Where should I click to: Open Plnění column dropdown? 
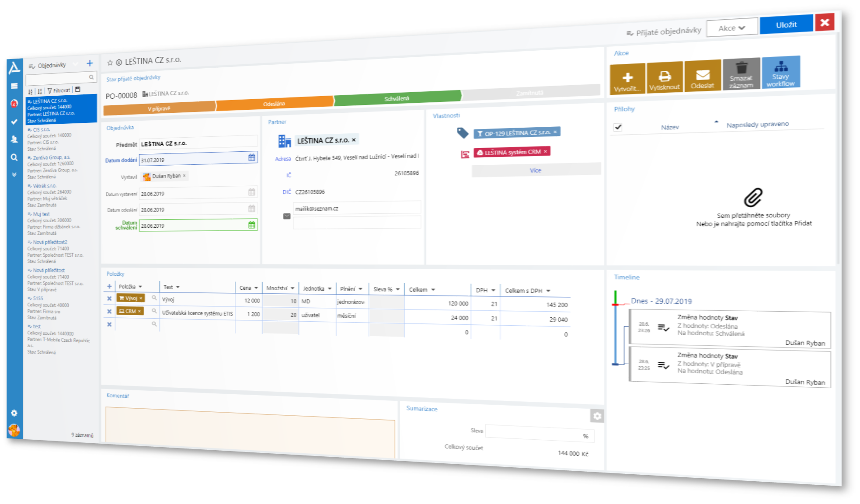(x=361, y=289)
